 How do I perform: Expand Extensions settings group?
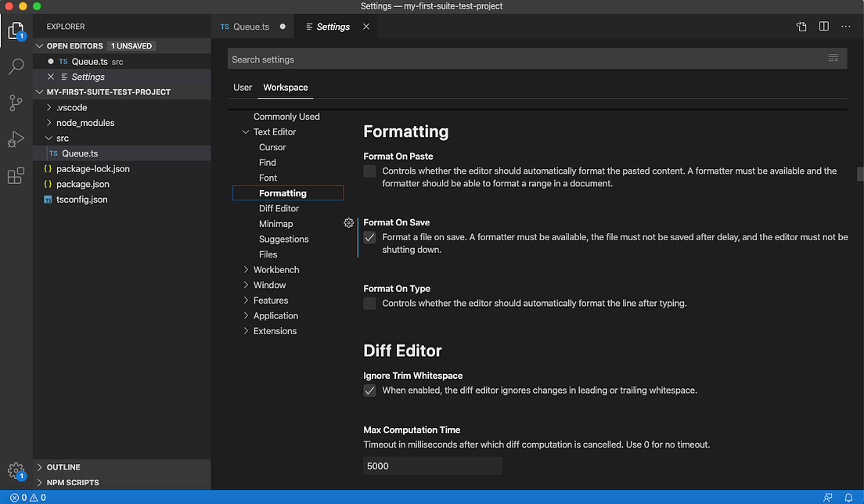pos(246,331)
